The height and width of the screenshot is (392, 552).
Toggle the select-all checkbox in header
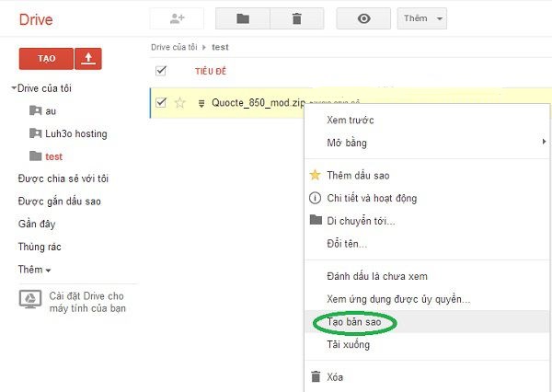click(x=161, y=71)
